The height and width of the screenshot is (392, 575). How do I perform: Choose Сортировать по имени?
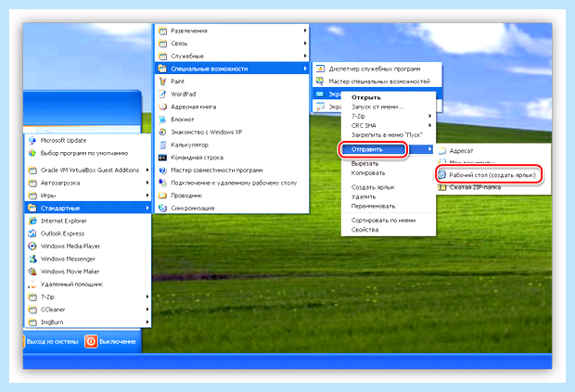(383, 221)
